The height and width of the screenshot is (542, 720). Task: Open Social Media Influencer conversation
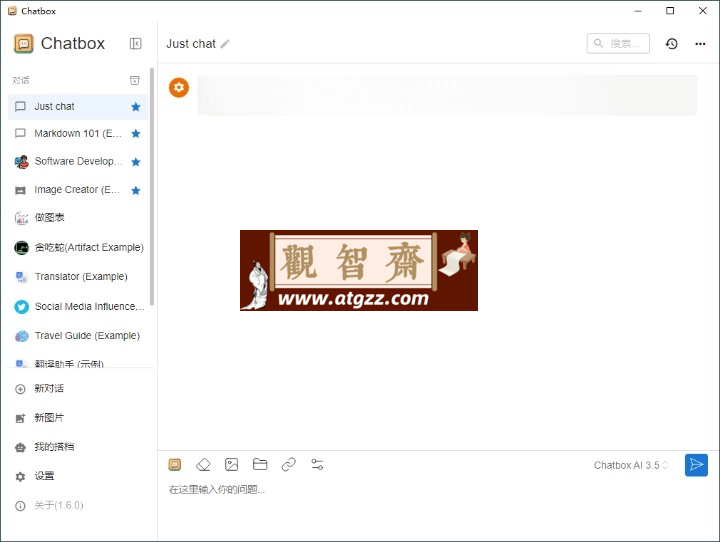click(78, 306)
